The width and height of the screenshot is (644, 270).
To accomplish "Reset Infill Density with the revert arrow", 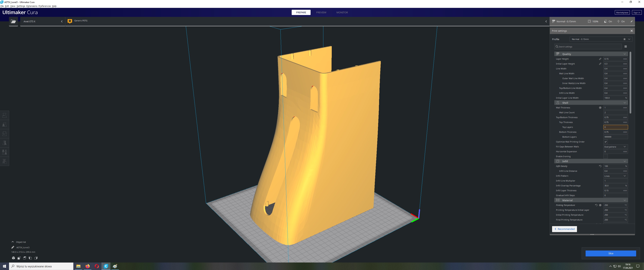I will (x=600, y=166).
